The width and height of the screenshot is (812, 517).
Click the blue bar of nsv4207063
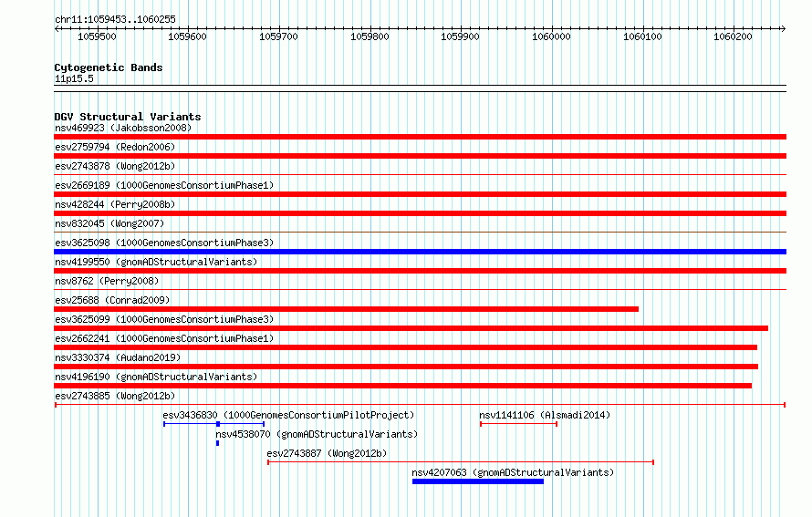click(478, 481)
